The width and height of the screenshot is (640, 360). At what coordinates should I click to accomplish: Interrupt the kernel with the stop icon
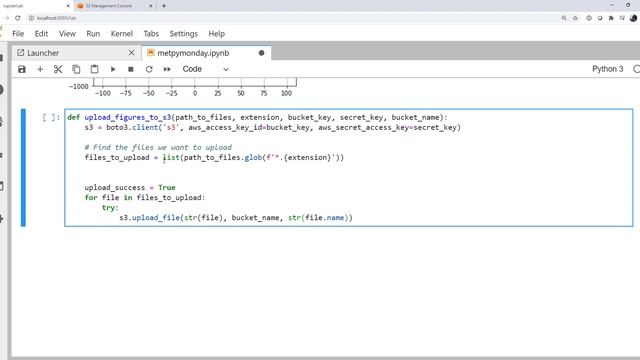point(131,69)
